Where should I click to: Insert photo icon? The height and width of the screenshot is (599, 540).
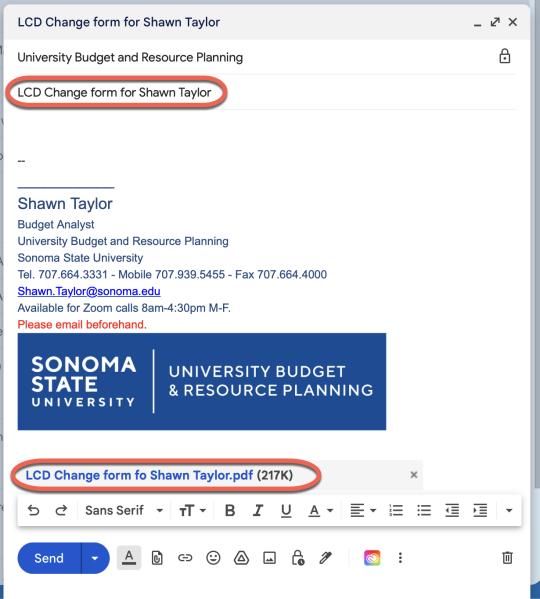(x=270, y=558)
